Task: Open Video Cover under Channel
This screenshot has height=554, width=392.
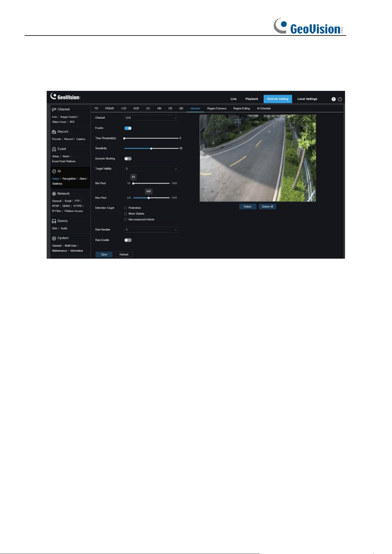Action: (x=59, y=122)
